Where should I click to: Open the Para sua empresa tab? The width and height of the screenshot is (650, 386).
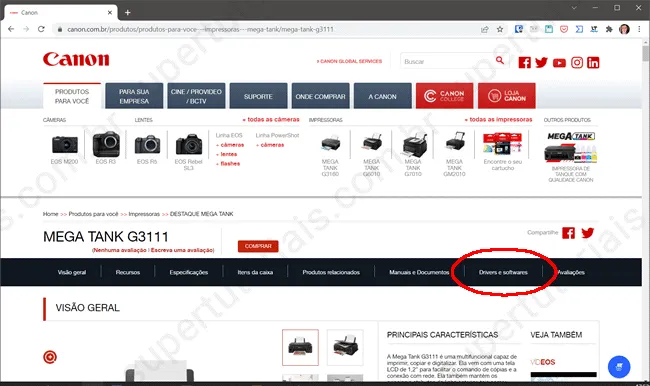[134, 96]
